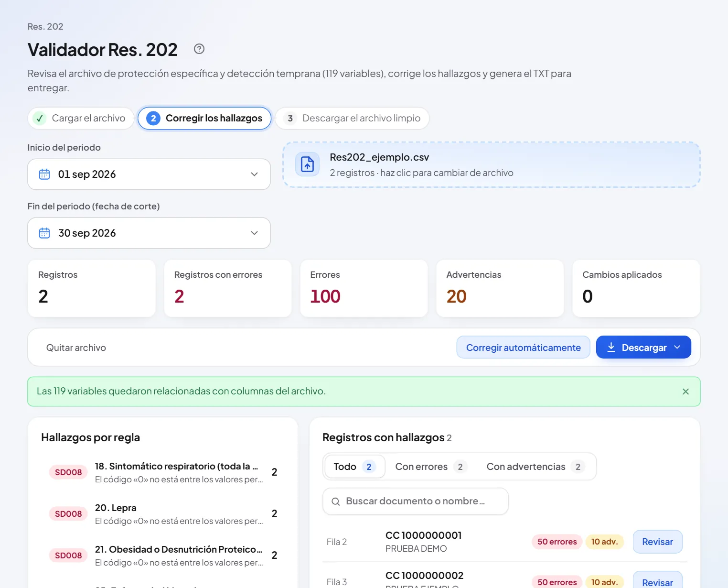Click the search magnifier icon
The height and width of the screenshot is (588, 728).
[x=336, y=501]
